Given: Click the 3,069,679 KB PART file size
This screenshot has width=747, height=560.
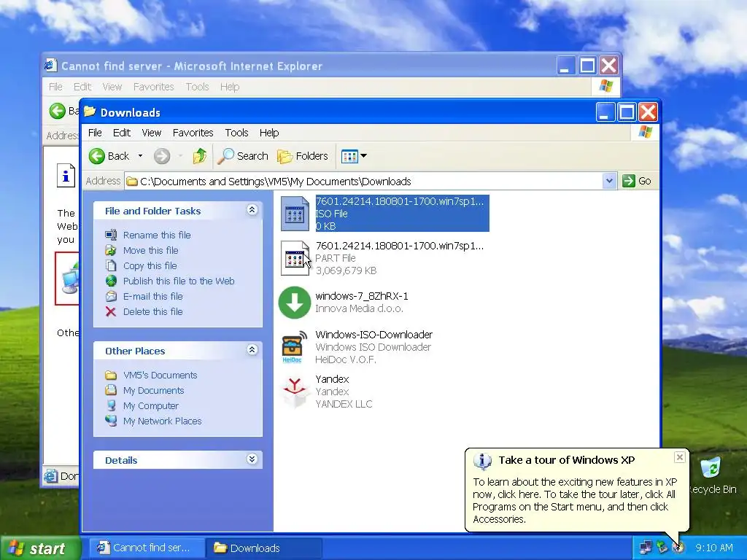Looking at the screenshot, I should pyautogui.click(x=346, y=271).
